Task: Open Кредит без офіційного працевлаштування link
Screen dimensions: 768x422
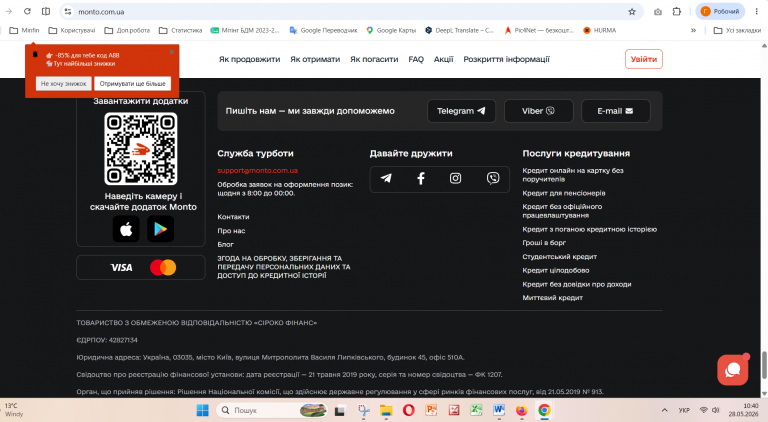Action: [562, 211]
